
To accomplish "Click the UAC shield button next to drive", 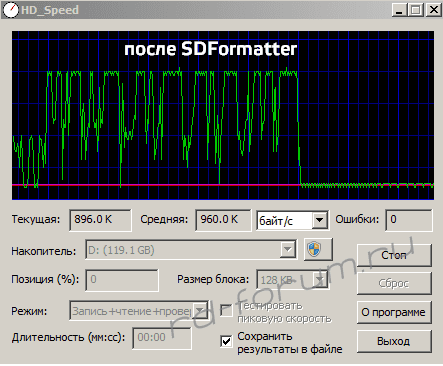I will pyautogui.click(x=318, y=249).
